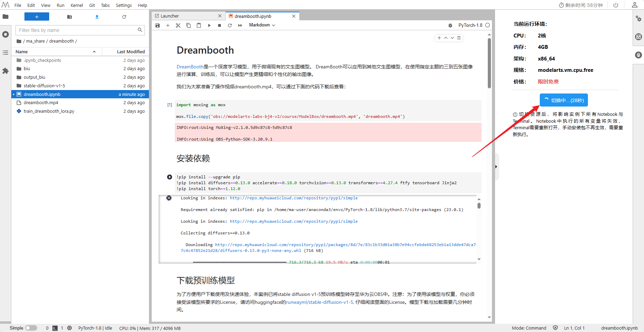Viewport: 644px width, 332px height.
Task: Interrupt the kernel with the stop icon
Action: 219,25
